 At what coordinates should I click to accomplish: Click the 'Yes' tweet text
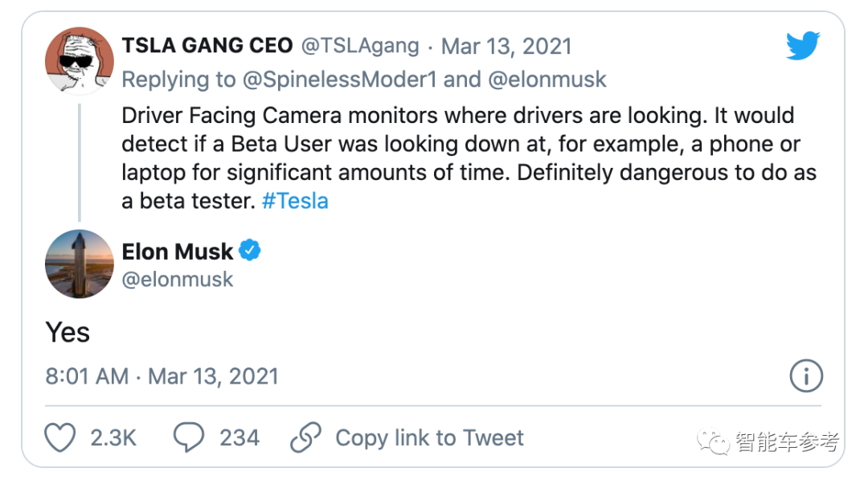coord(68,332)
